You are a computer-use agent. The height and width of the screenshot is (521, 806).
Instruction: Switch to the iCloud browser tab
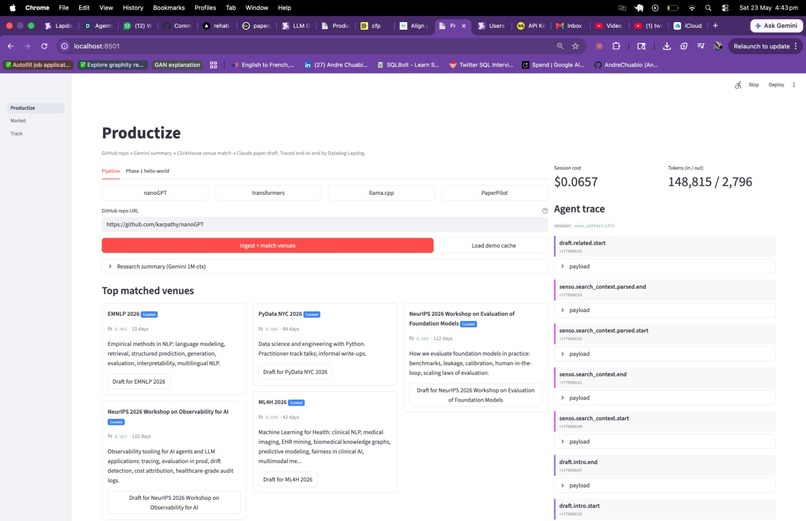point(688,26)
